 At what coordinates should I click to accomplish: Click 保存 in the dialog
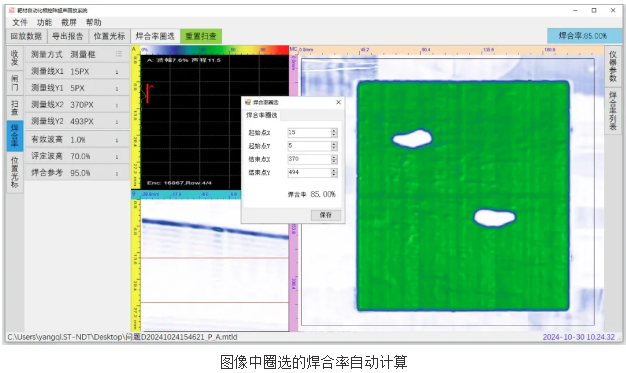[326, 215]
